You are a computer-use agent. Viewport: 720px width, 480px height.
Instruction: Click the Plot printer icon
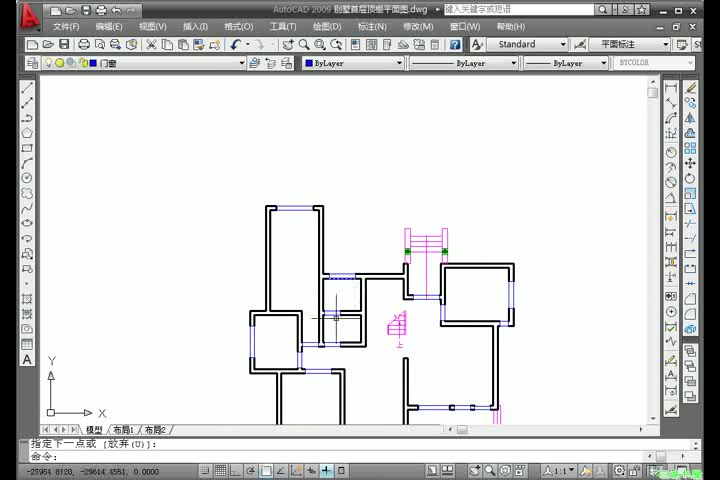(x=84, y=45)
